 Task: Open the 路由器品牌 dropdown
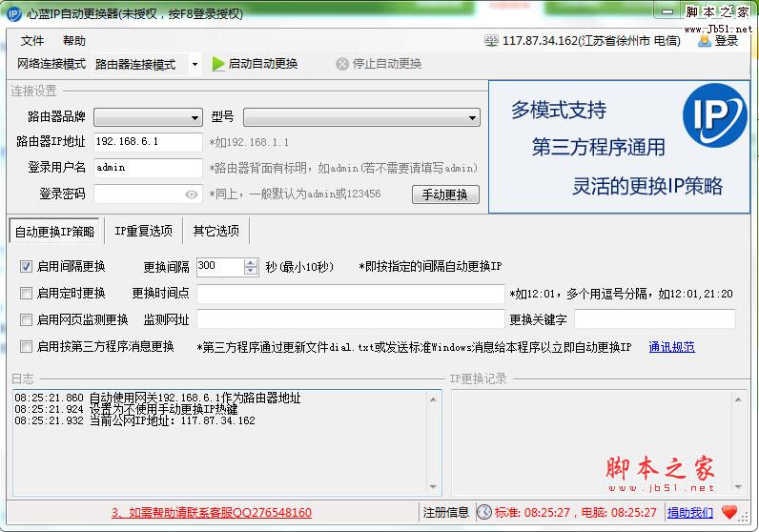click(x=148, y=117)
